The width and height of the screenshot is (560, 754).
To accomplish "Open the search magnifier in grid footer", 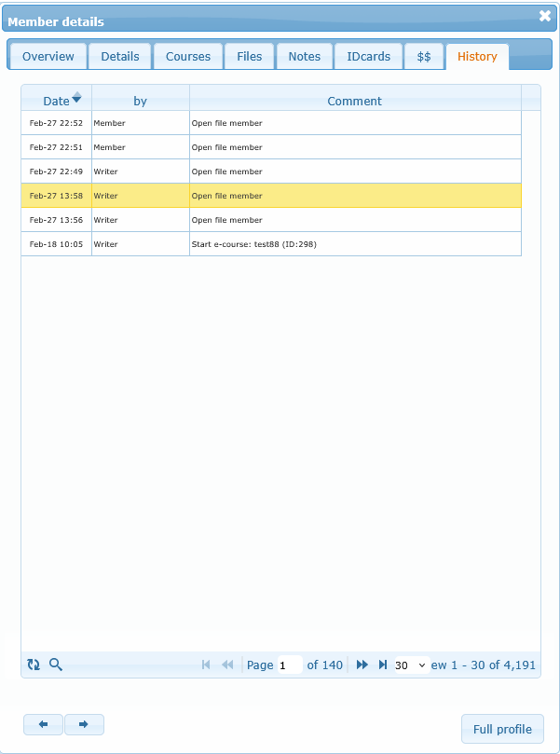I will tap(56, 665).
